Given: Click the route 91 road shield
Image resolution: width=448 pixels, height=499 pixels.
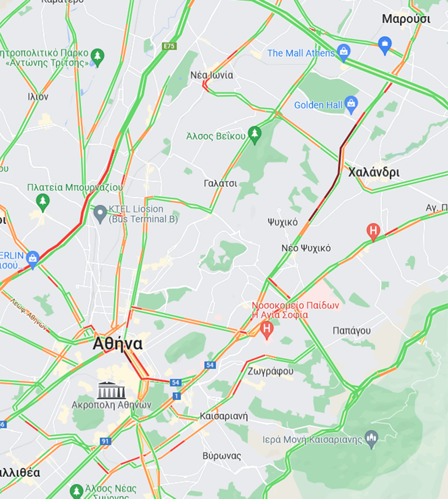Looking at the screenshot, I should coord(105,441).
